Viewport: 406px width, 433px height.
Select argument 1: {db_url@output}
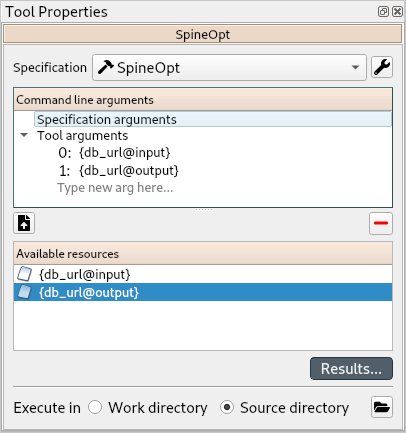point(119,171)
